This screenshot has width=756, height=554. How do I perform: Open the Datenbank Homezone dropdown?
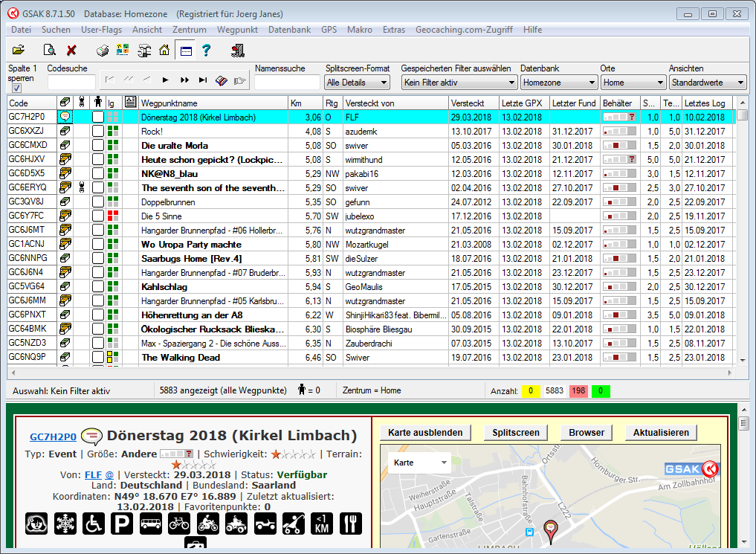click(x=559, y=83)
